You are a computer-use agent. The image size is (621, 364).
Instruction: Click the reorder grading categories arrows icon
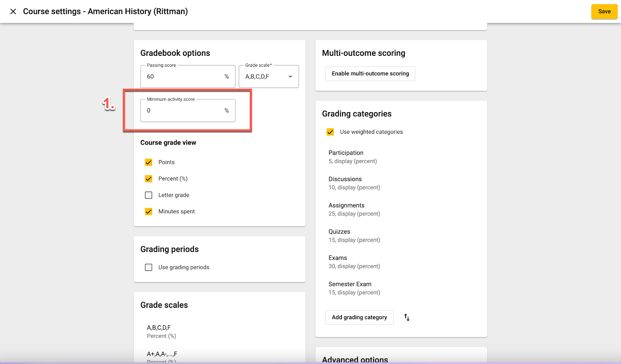407,317
